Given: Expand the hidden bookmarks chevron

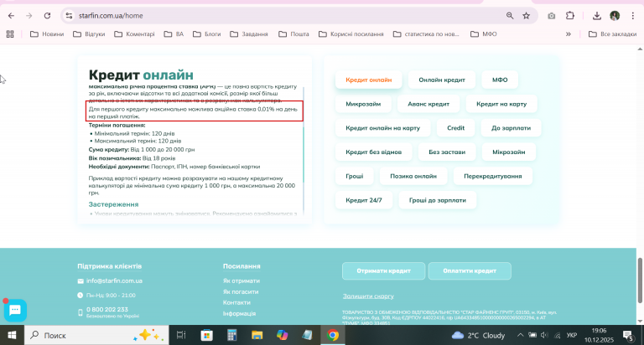Looking at the screenshot, I should [x=569, y=34].
